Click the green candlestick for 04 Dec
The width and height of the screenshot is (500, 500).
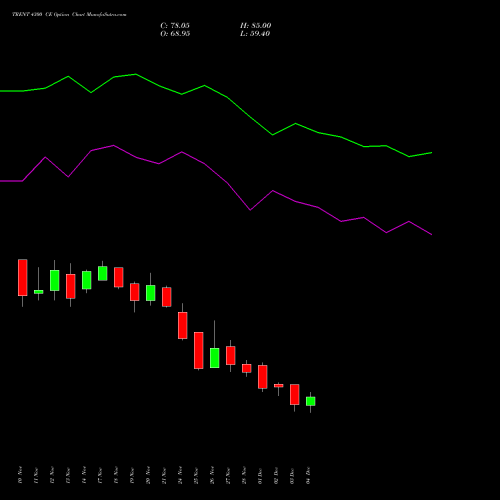(x=311, y=401)
